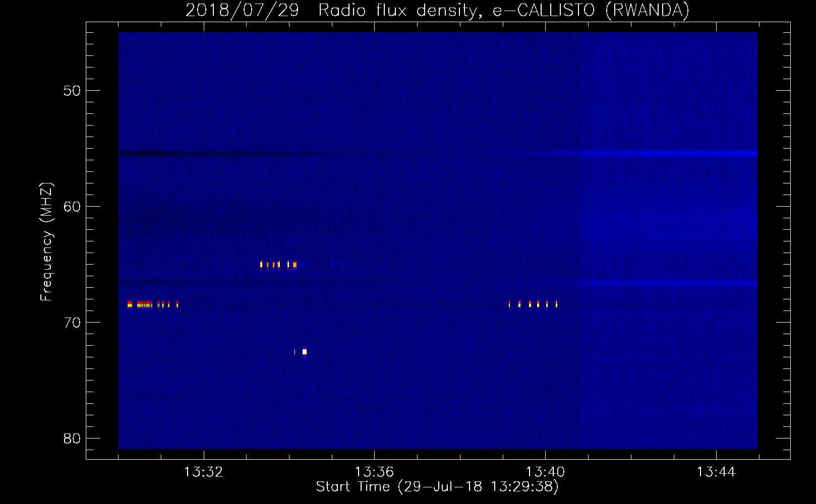Click the time tick label '13:44'
The height and width of the screenshot is (504, 816).
[x=716, y=472]
